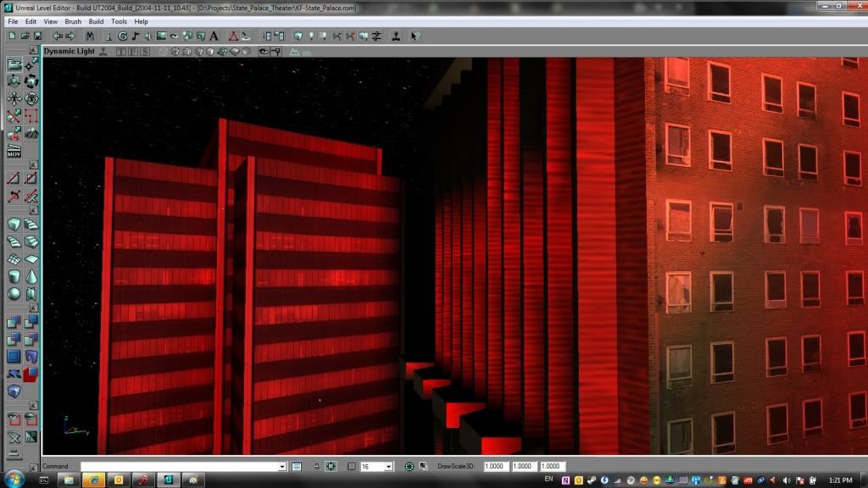Image resolution: width=868 pixels, height=488 pixels.
Task: Click the Undo arrow in the toolbar
Action: point(57,36)
